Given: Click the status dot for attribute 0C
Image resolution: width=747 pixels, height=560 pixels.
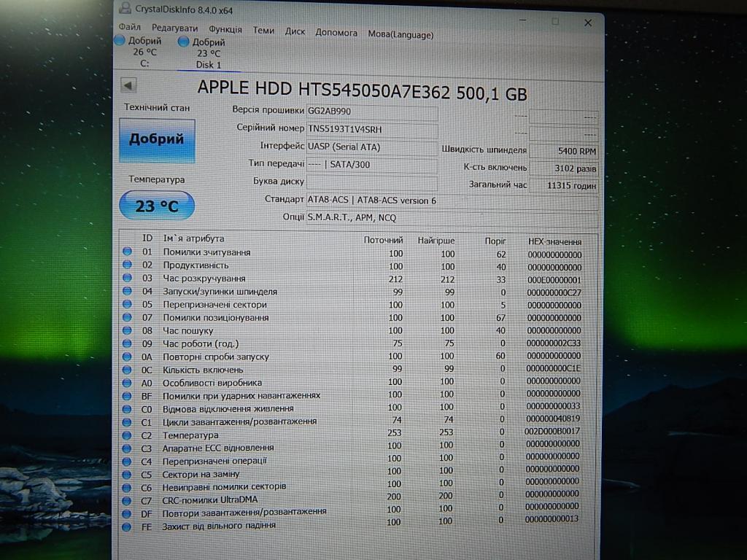Looking at the screenshot, I should coord(127,370).
